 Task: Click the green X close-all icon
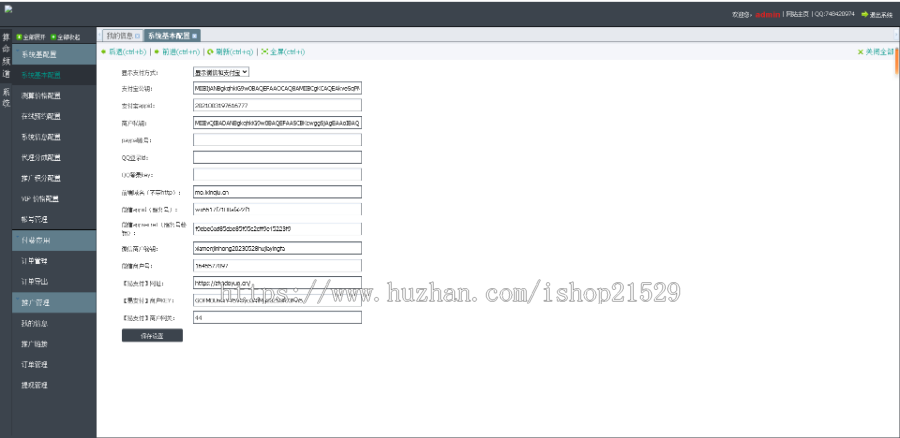pyautogui.click(x=860, y=52)
